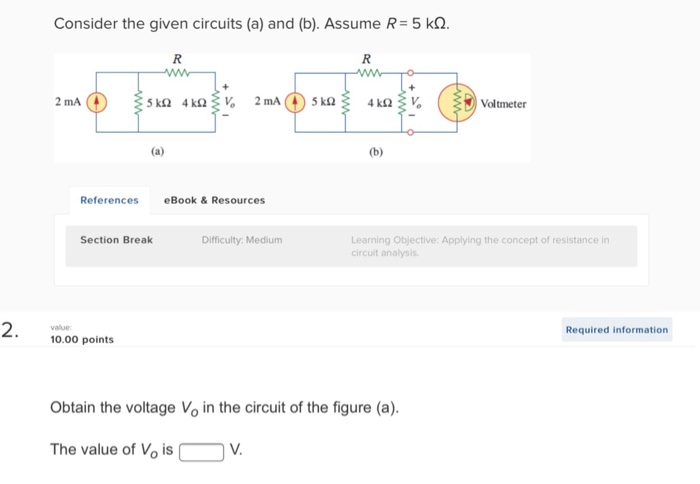Click the question number 2 label
The height and width of the screenshot is (484, 700).
click(10, 330)
